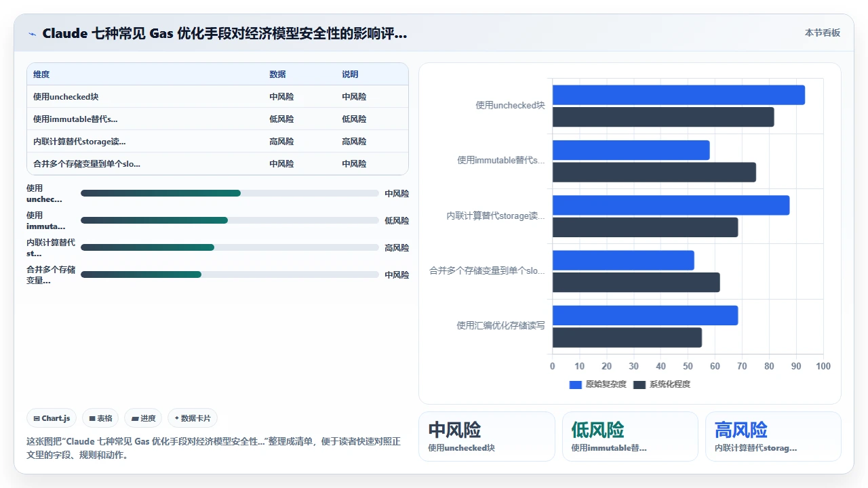868x488 pixels.
Task: Click the 说明 column header
Action: click(x=350, y=75)
